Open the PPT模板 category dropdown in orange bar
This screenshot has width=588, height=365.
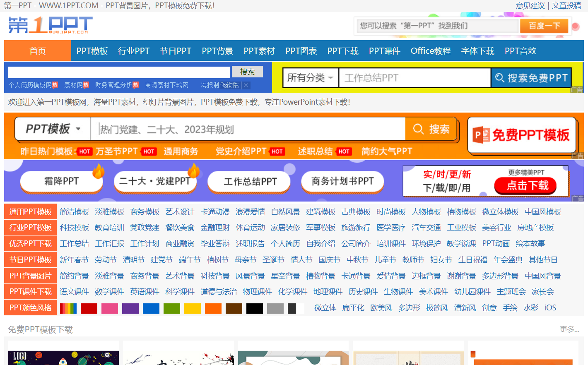point(52,129)
